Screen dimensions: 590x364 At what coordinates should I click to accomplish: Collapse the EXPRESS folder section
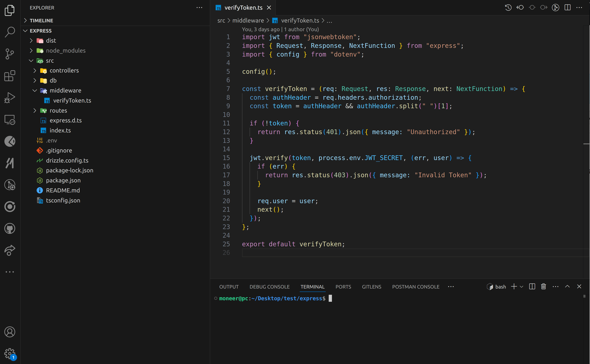[115, 31]
